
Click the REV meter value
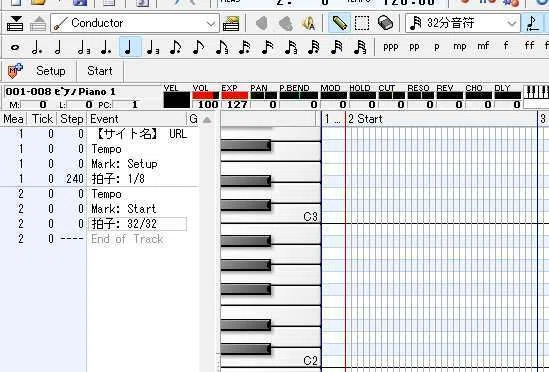click(450, 104)
